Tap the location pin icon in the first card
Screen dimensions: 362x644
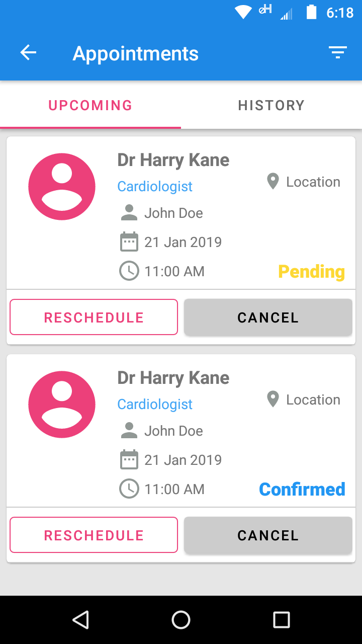273,182
